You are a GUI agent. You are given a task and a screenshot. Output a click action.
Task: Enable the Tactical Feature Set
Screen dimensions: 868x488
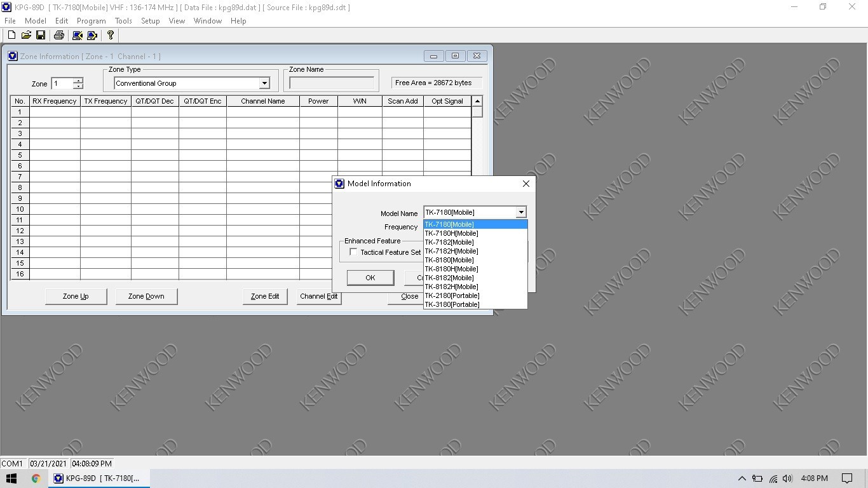click(354, 252)
